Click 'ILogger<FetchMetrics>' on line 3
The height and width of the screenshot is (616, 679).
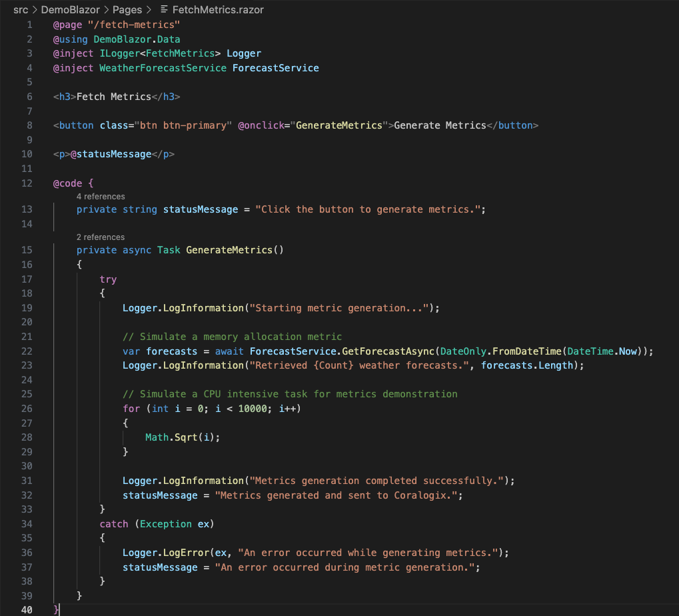coord(160,53)
